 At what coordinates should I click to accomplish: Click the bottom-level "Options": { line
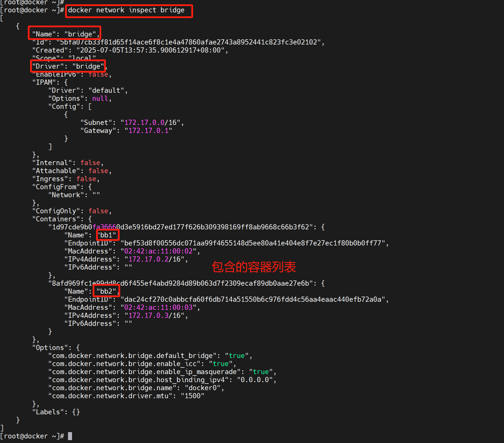pos(56,348)
